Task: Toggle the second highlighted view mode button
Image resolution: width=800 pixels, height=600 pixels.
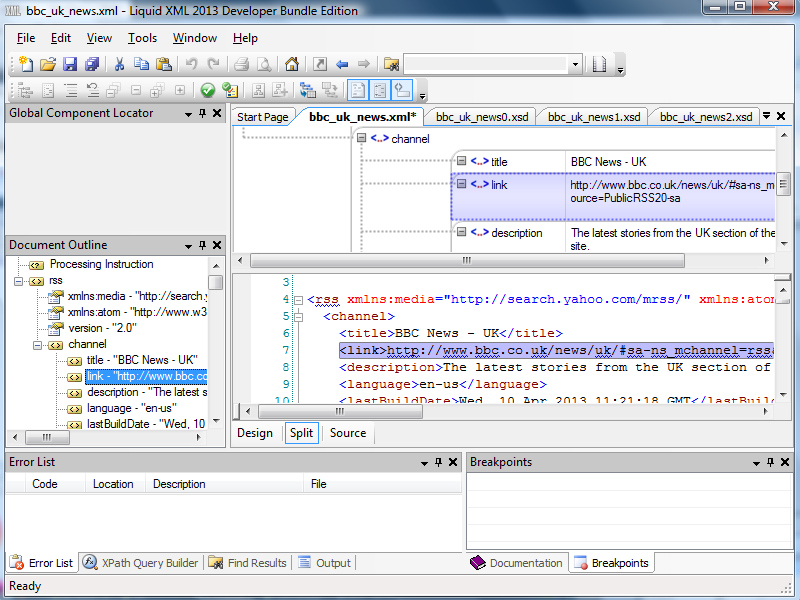Action: click(x=380, y=91)
